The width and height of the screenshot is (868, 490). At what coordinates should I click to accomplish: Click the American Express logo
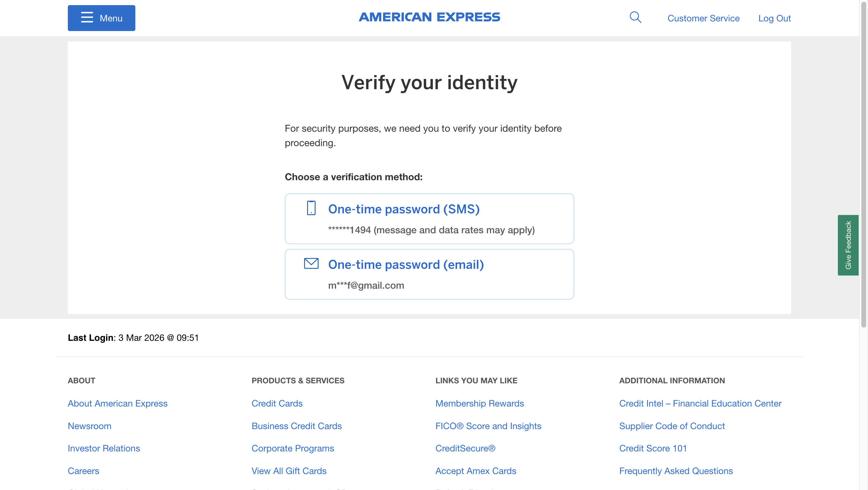(x=429, y=17)
